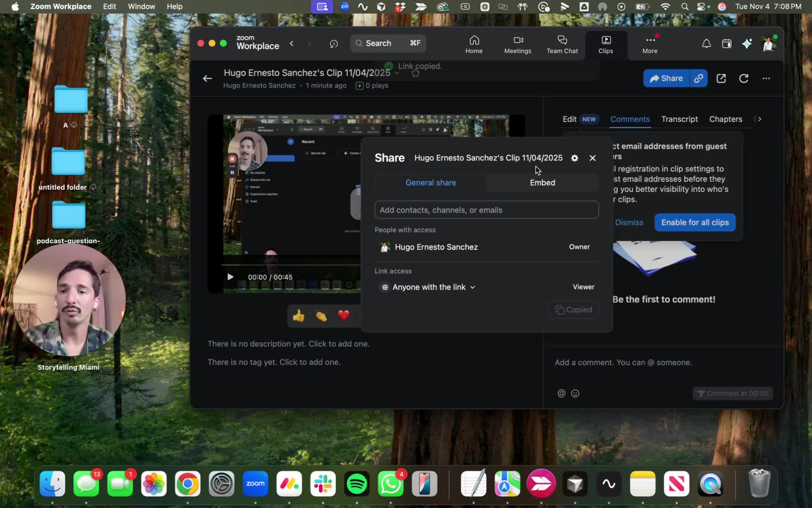Screen dimensions: 812x508
Task: Open profile avatar menu in Zoom
Action: [768, 44]
